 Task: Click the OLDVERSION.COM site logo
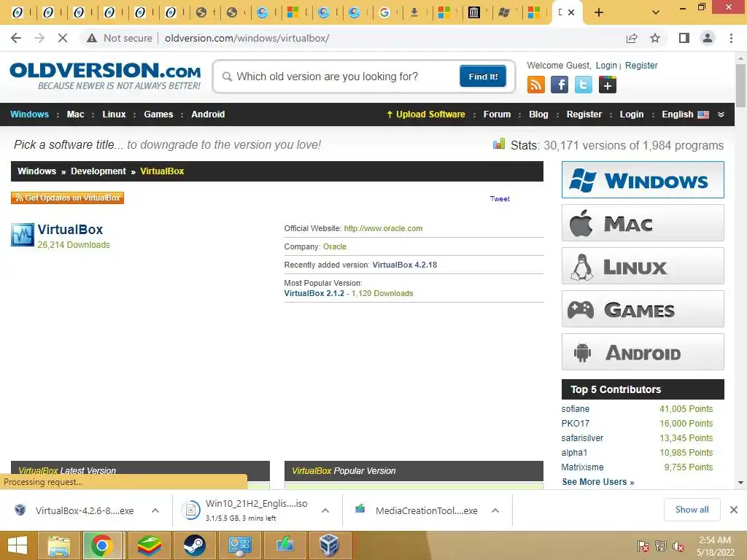click(x=105, y=76)
